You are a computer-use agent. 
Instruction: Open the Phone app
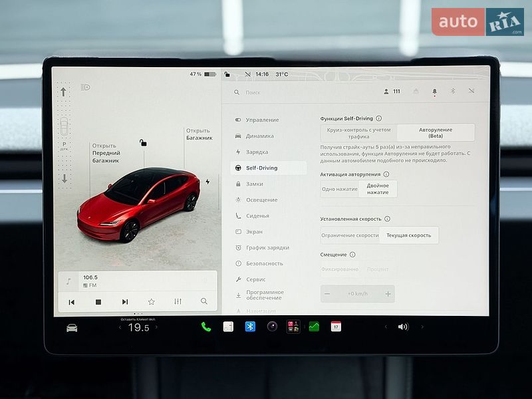[206, 327]
